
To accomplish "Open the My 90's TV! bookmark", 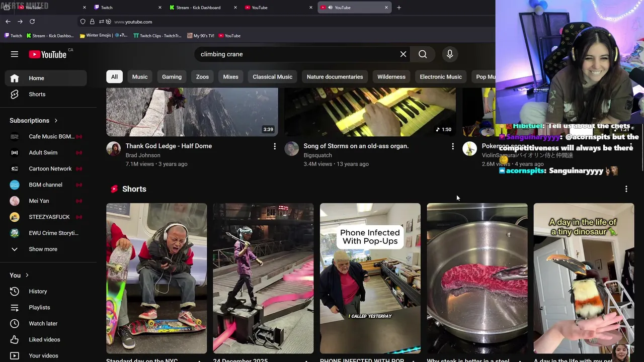I will [x=200, y=36].
